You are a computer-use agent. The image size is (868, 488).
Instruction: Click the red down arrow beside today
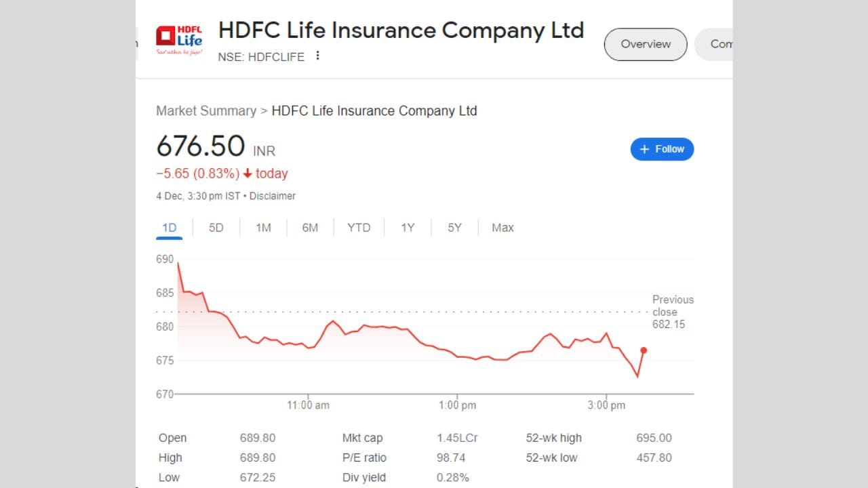coord(248,174)
